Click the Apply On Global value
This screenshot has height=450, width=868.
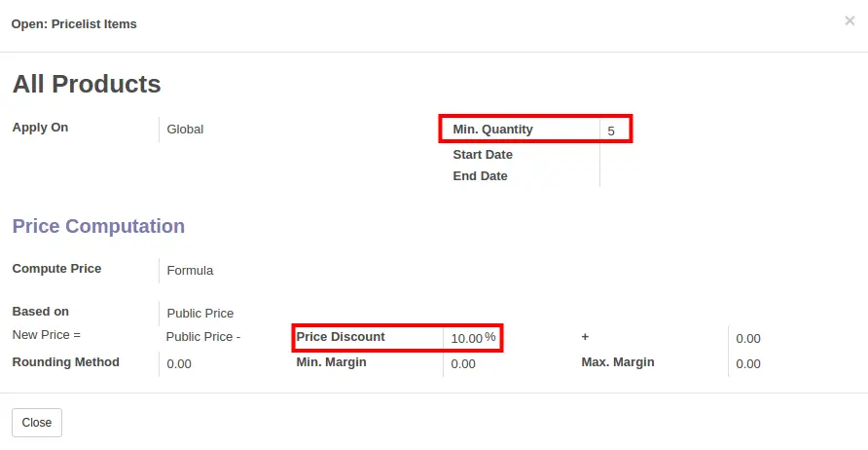point(186,130)
